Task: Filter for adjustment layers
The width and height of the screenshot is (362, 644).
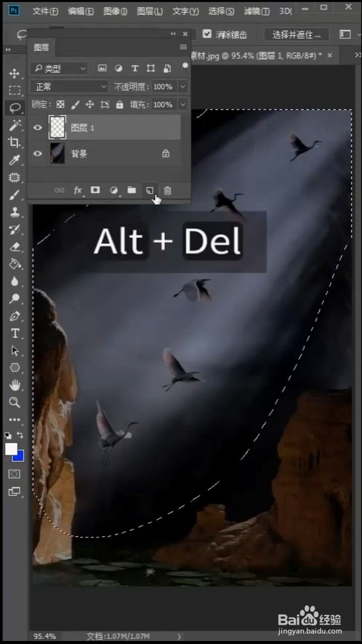Action: [119, 68]
